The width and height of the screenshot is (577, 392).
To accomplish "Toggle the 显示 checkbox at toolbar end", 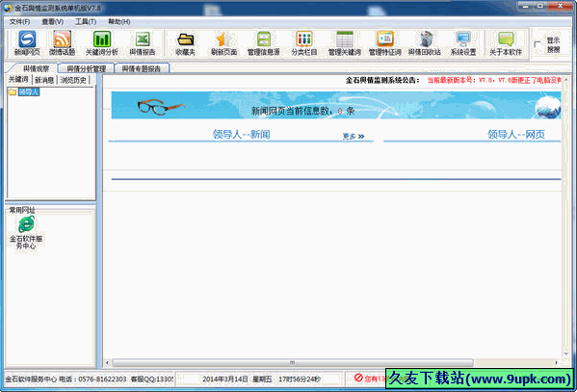I will (x=538, y=44).
